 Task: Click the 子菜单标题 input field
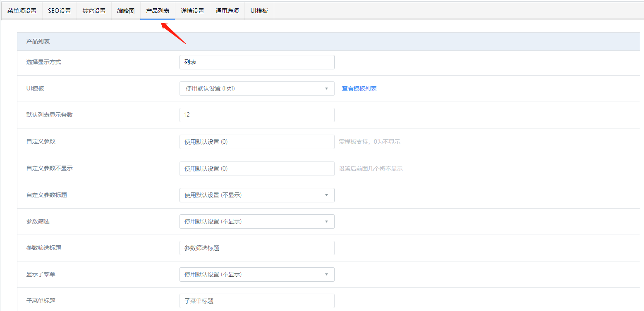(256, 301)
